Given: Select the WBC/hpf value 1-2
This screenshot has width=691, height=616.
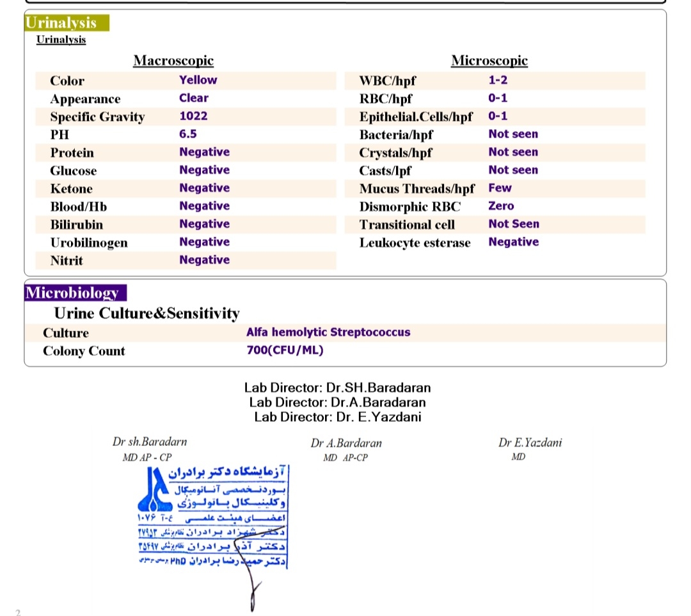Looking at the screenshot, I should click(498, 81).
